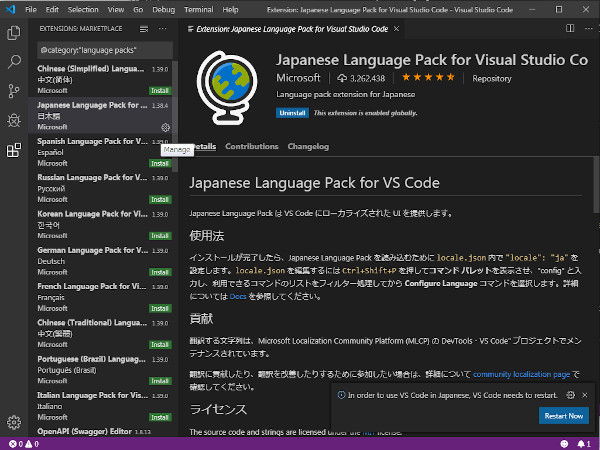The height and width of the screenshot is (450, 600).
Task: Open notification settings gear icon
Action: (x=570, y=395)
